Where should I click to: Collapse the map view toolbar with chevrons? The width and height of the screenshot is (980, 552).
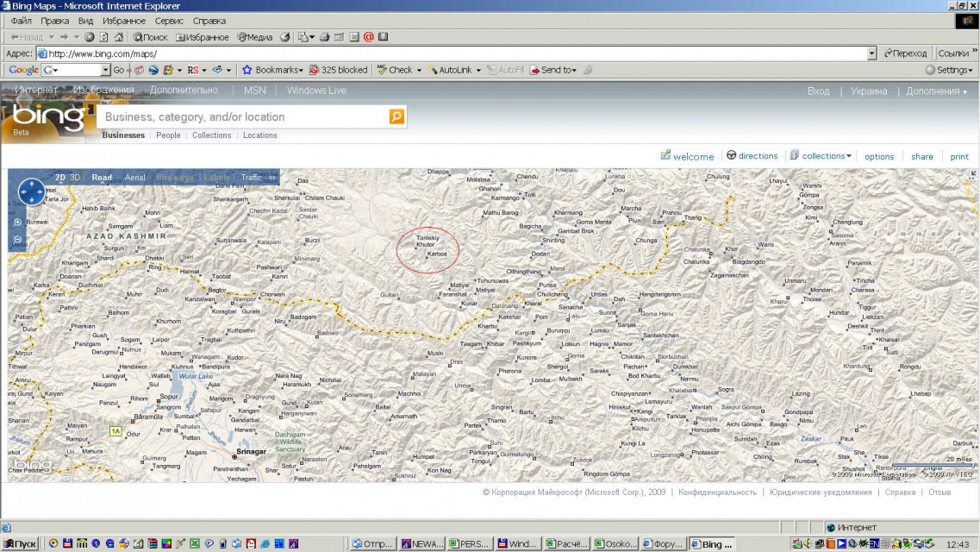[x=272, y=178]
